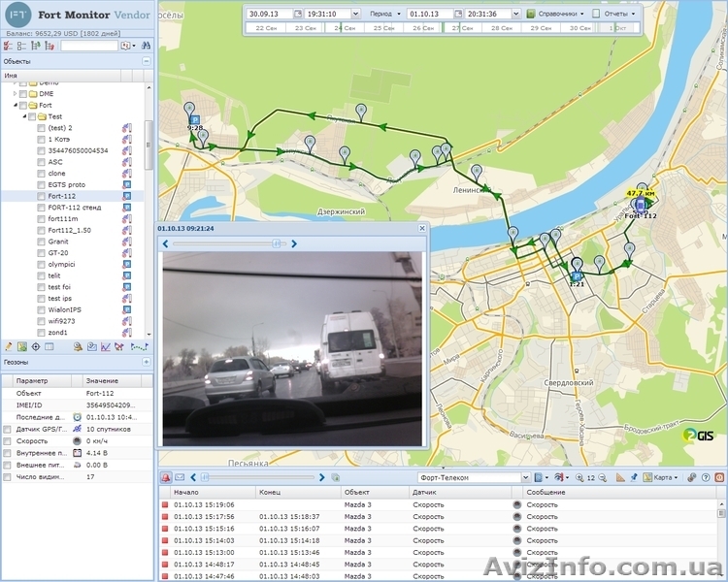Open the envelope messages icon in the events toolbar
728x582 pixels.
180,477
